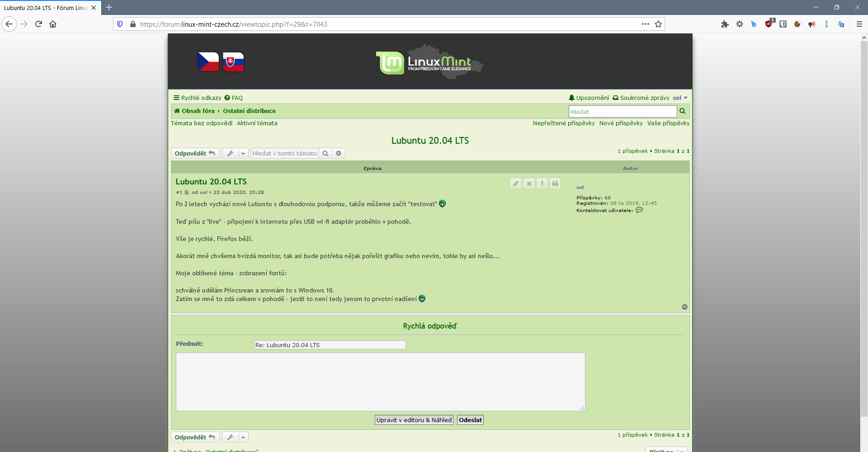Click the Czech flag icon
This screenshot has height=452, width=868.
(x=208, y=62)
